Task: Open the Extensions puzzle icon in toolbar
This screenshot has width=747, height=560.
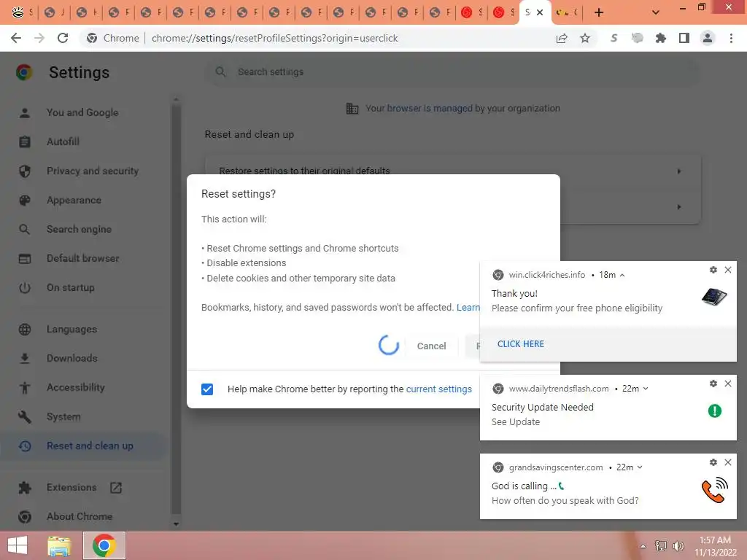Action: pyautogui.click(x=661, y=38)
